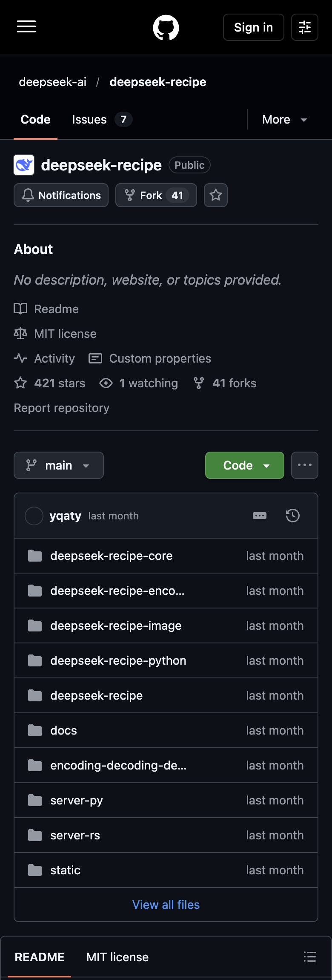Expand the More navigation dropdown
Image resolution: width=332 pixels, height=980 pixels.
[x=285, y=119]
